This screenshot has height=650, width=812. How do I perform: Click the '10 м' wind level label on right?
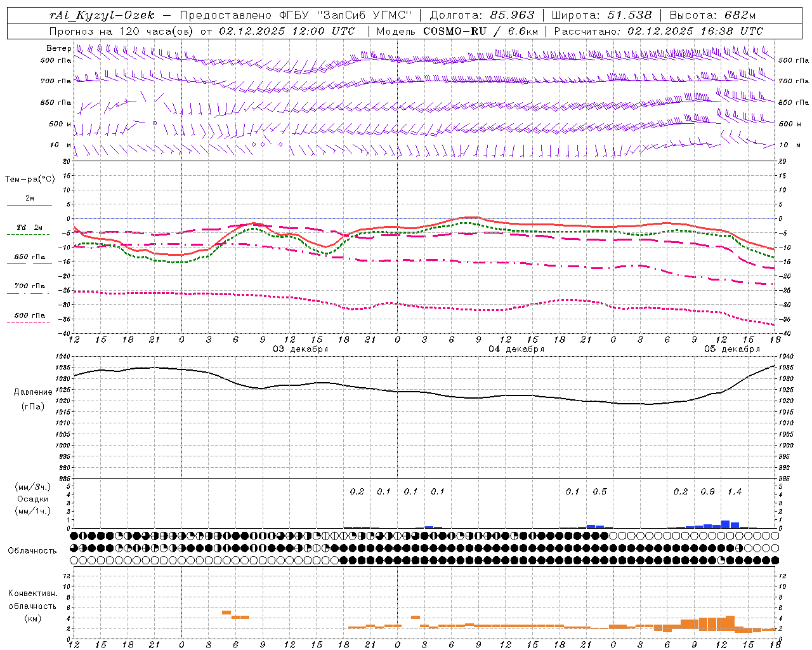pos(789,145)
